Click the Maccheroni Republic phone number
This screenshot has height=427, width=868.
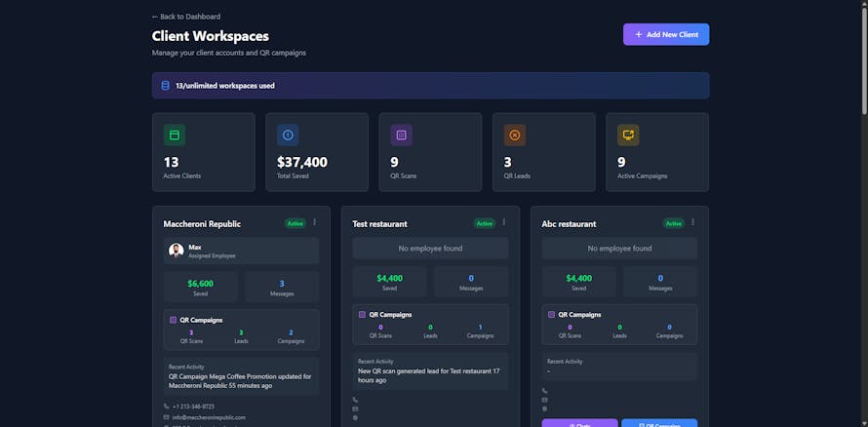coord(193,406)
